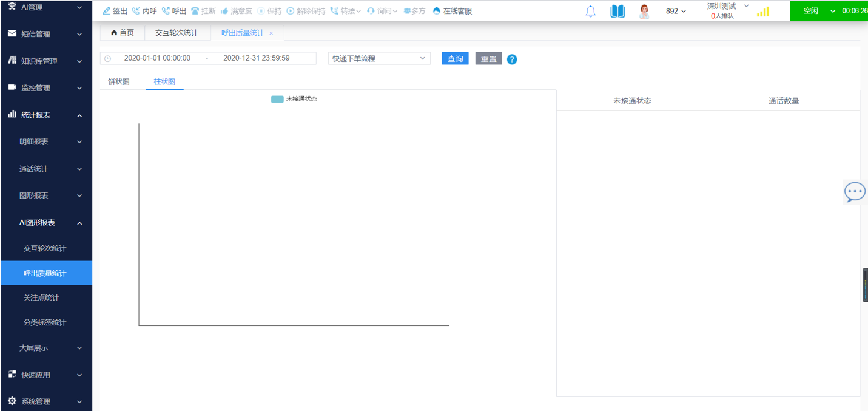Click the 未接通状态 table column header
Image resolution: width=868 pixels, height=411 pixels.
[632, 101]
